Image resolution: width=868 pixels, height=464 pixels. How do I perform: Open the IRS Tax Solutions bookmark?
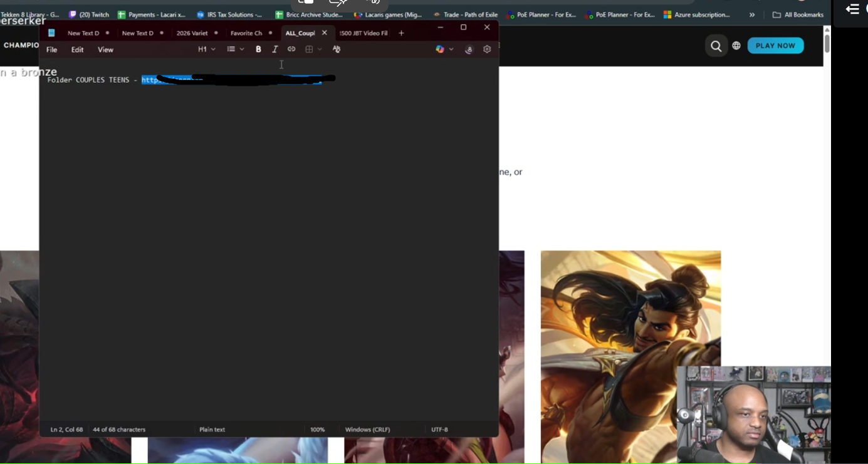[229, 14]
